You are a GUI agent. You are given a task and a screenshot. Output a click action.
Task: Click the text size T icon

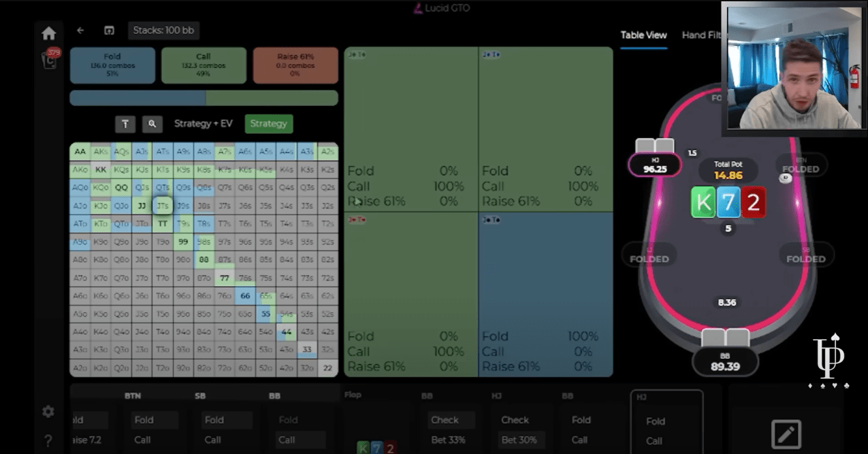point(125,124)
